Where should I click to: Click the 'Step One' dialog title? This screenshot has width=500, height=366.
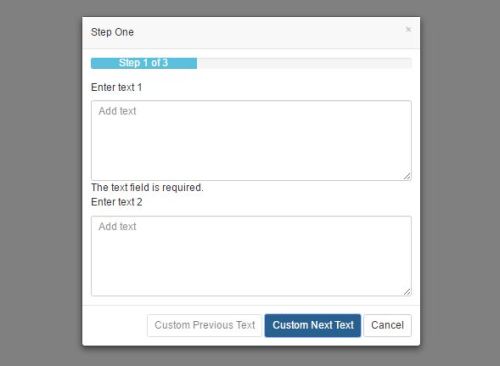coord(112,32)
